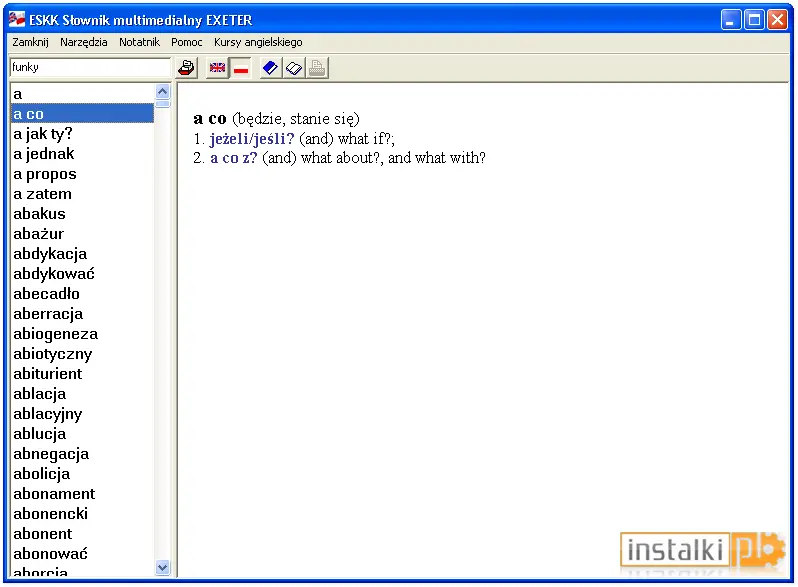Maximize the ESKK Słownik window
This screenshot has width=798, height=587.
(754, 20)
